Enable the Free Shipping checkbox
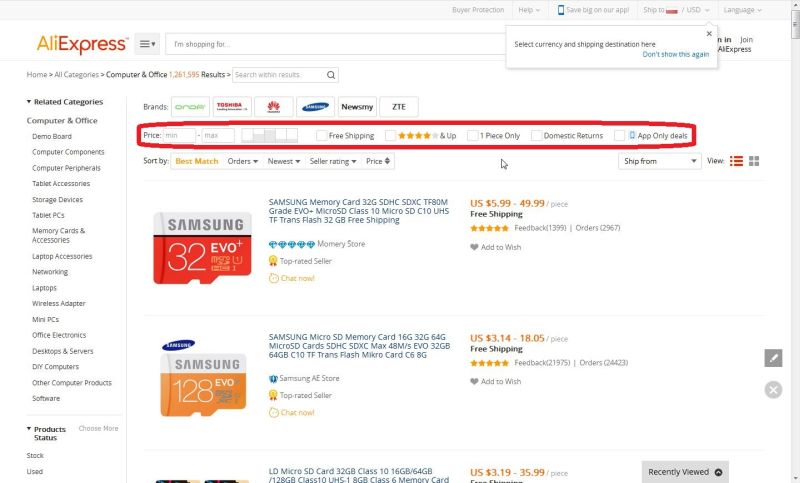The width and height of the screenshot is (800, 483). [x=321, y=136]
